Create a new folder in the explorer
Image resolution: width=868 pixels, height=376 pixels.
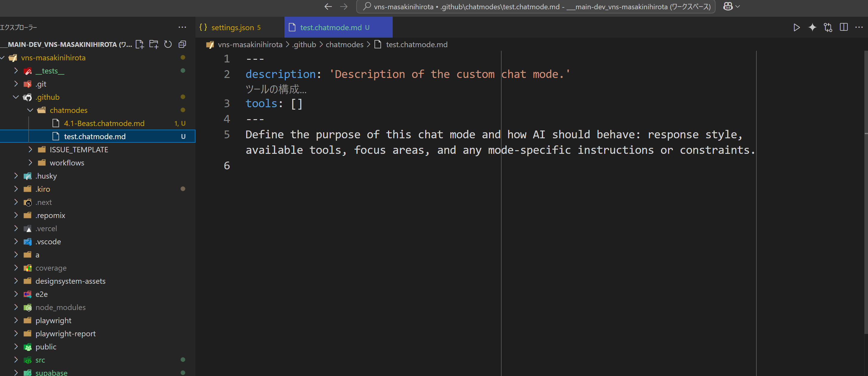[x=154, y=44]
